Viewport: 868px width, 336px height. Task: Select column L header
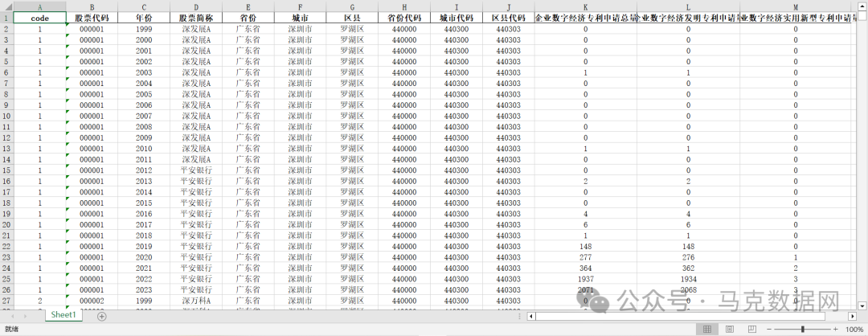coord(688,7)
